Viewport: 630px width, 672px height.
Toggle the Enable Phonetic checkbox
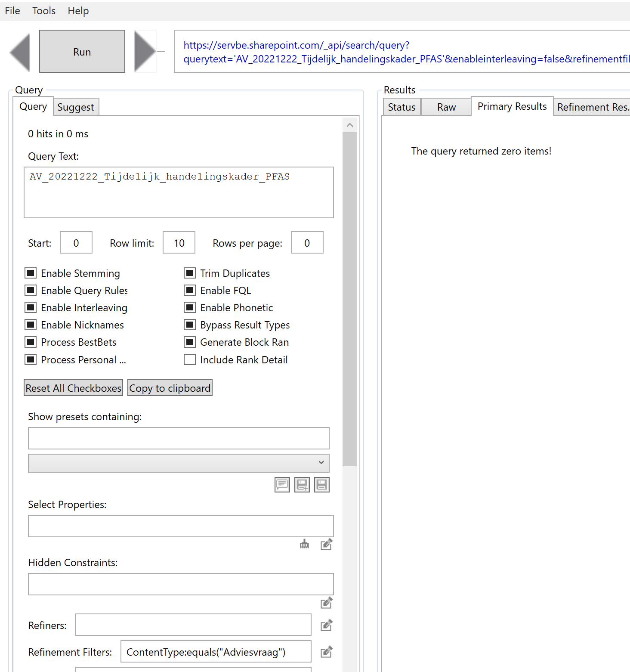(190, 307)
